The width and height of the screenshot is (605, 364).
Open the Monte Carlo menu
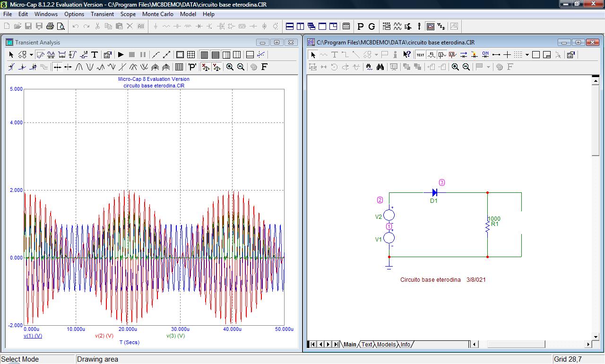pos(157,14)
